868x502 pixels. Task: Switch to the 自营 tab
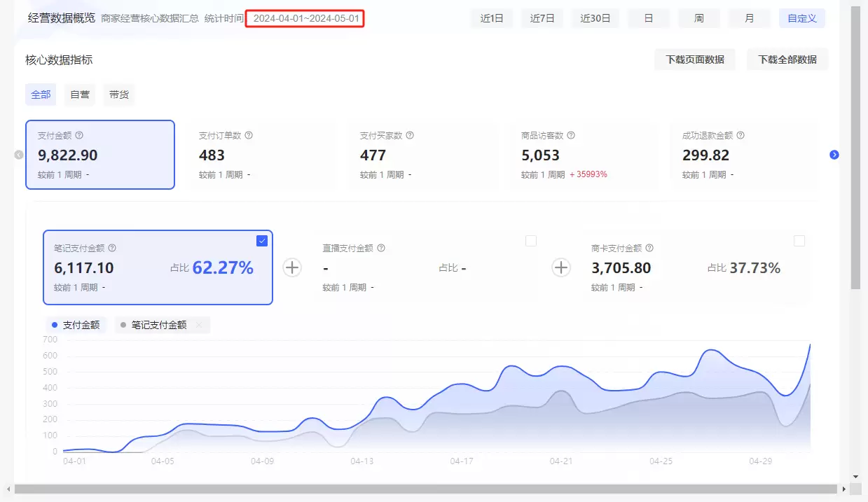tap(79, 95)
